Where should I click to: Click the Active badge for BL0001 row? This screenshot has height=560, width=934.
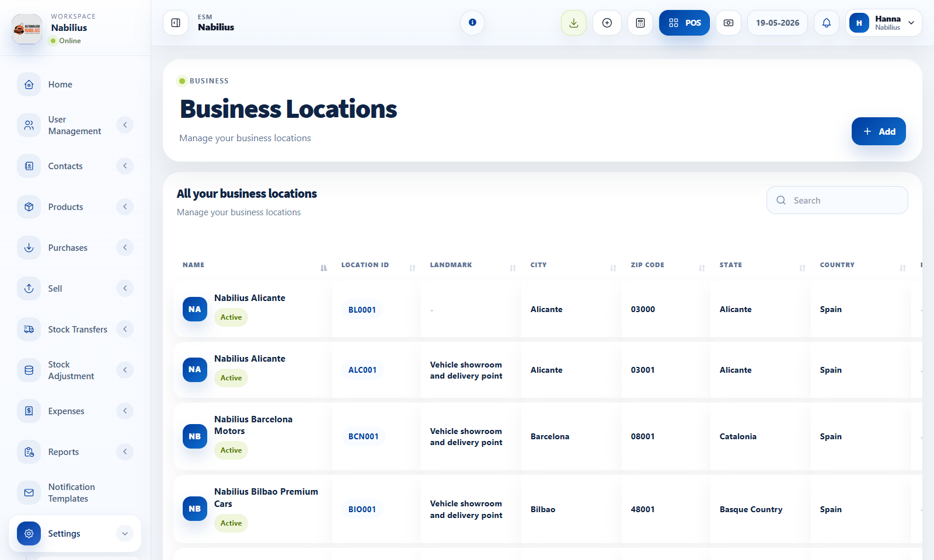[x=231, y=317]
